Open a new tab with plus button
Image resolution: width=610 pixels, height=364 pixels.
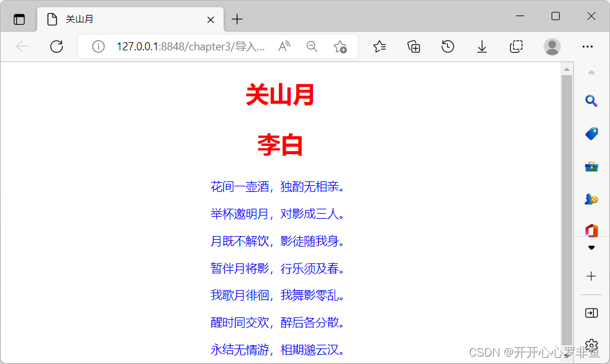pyautogui.click(x=237, y=19)
